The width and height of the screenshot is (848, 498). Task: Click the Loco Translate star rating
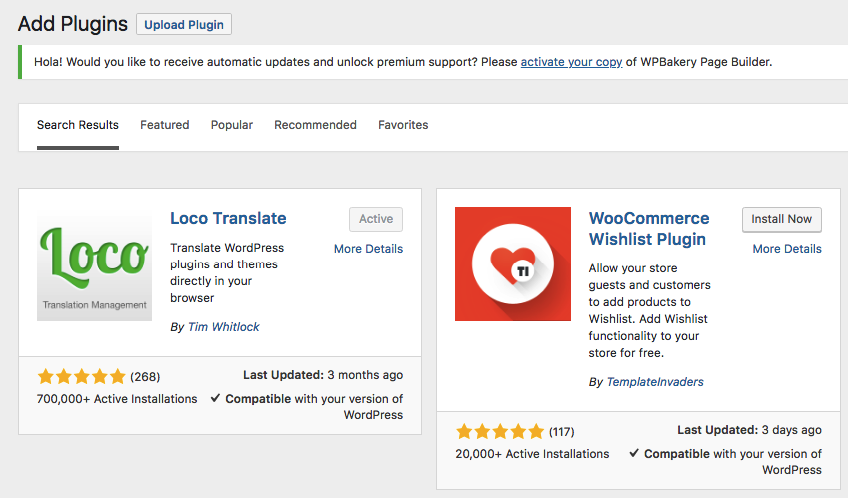tap(81, 376)
